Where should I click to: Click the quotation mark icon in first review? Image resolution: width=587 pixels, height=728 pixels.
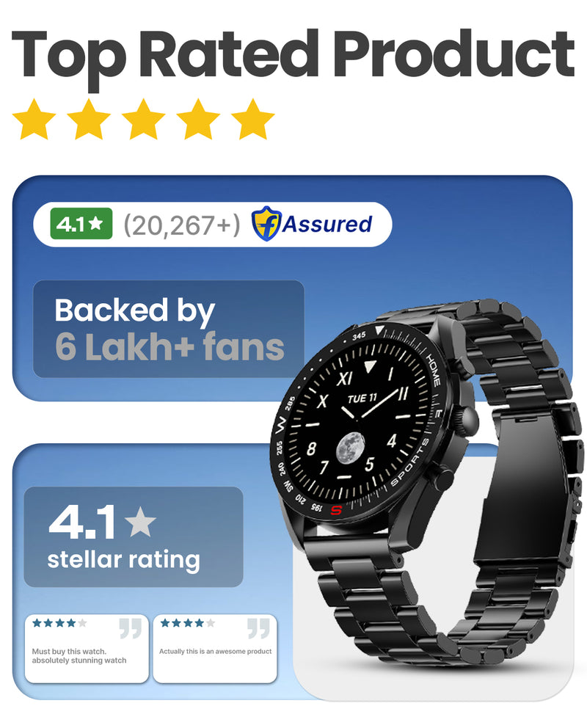point(131,629)
